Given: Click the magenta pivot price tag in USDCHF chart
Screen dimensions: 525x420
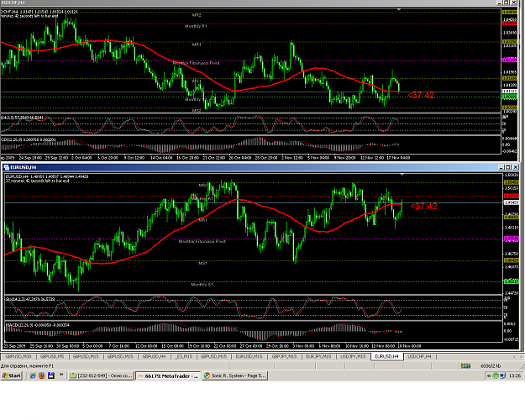Looking at the screenshot, I should [x=510, y=60].
